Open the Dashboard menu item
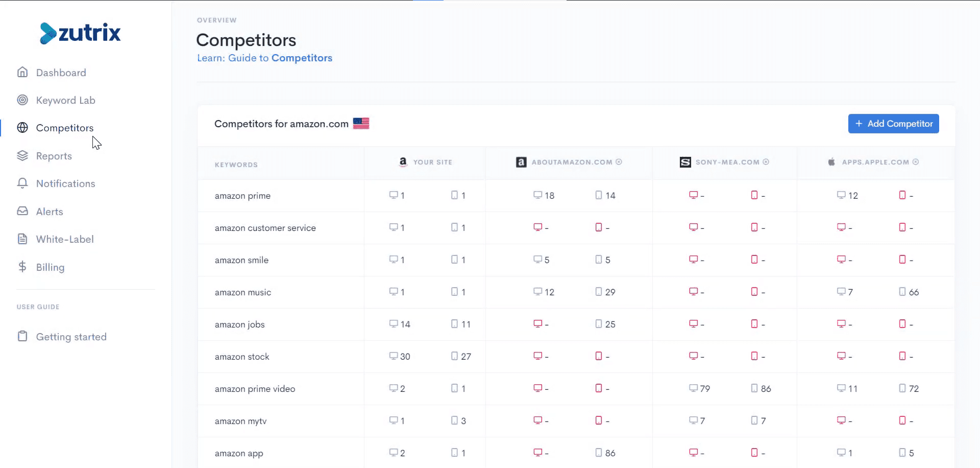This screenshot has height=468, width=980. tap(61, 73)
